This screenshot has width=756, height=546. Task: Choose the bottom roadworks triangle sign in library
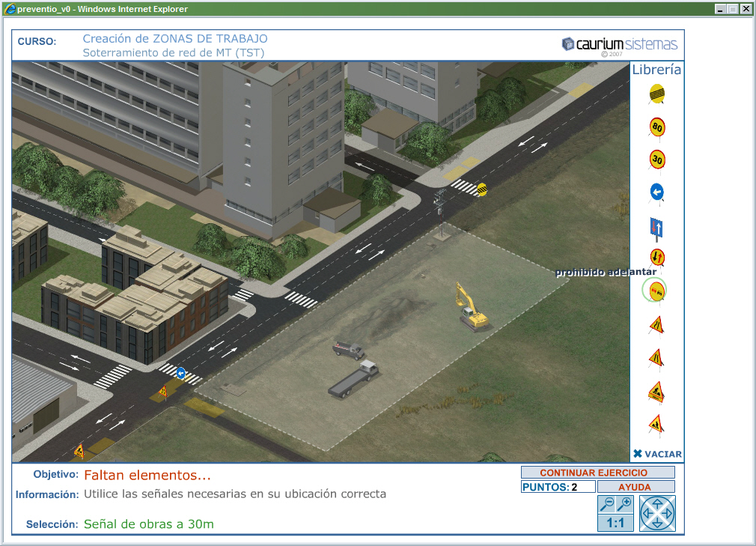pyautogui.click(x=656, y=423)
